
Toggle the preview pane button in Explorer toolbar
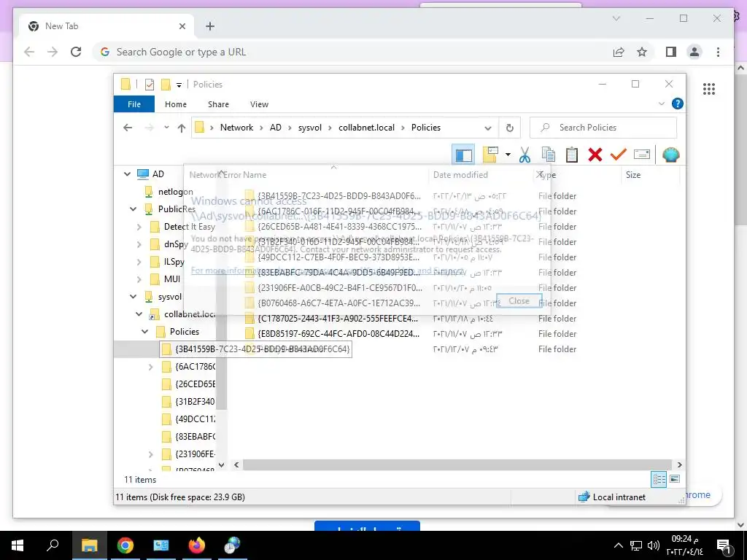pos(463,155)
